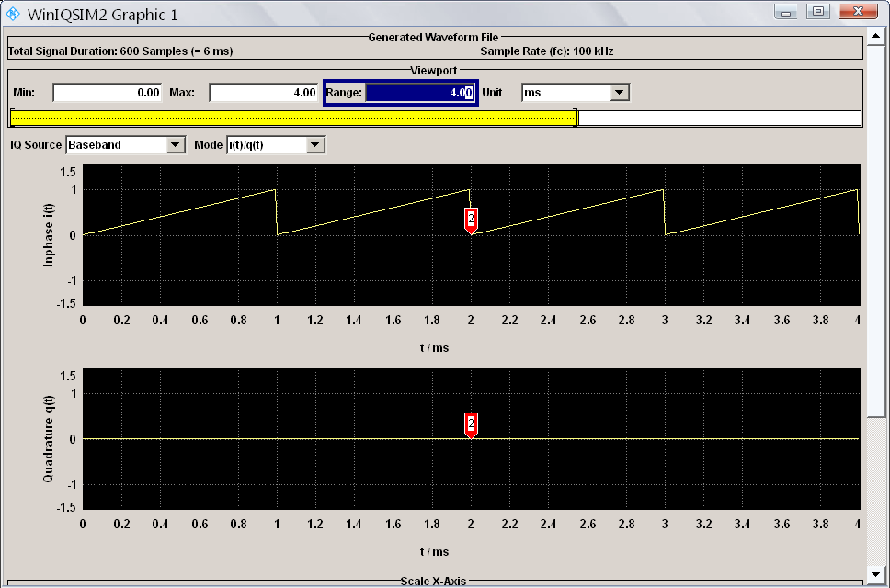The height and width of the screenshot is (588, 890).
Task: Select marker 2 flag in Inphase plot
Action: [471, 219]
